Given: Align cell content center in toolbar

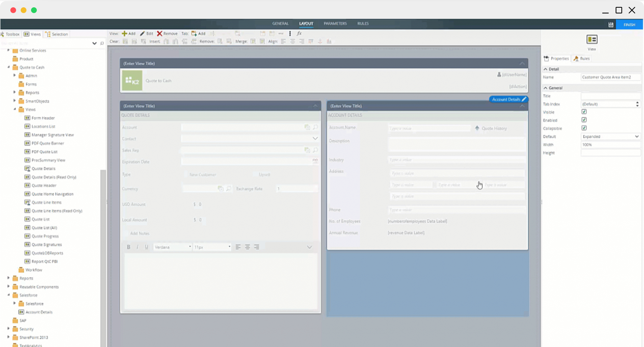Looking at the screenshot, I should point(292,41).
